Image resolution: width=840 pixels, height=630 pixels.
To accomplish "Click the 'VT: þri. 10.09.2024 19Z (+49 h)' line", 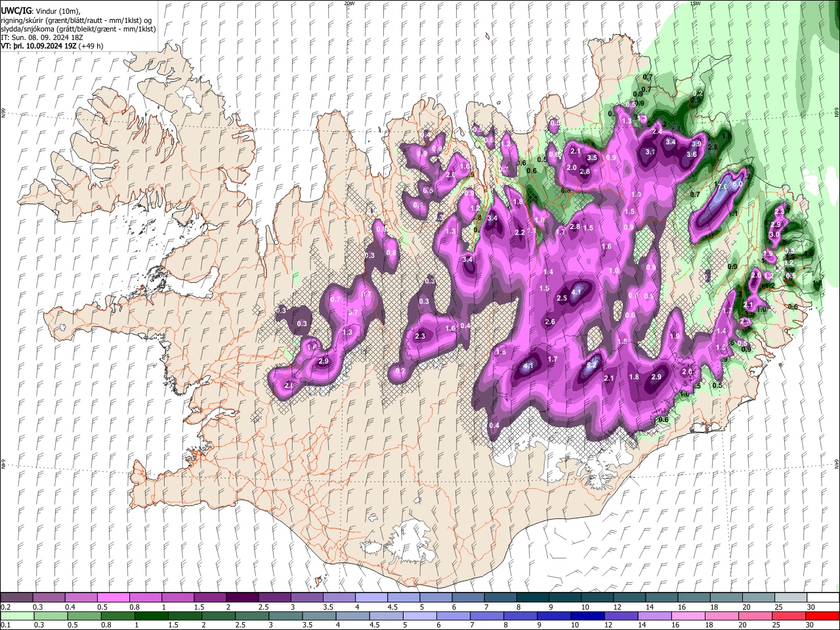I will tap(52, 47).
